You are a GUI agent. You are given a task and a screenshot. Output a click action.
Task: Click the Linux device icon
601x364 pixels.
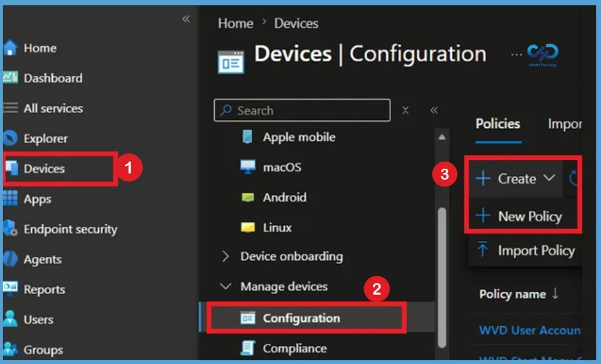[x=248, y=228]
